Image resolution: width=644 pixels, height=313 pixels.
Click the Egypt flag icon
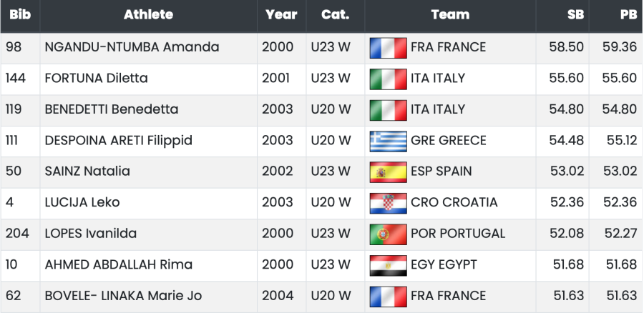[x=388, y=265]
